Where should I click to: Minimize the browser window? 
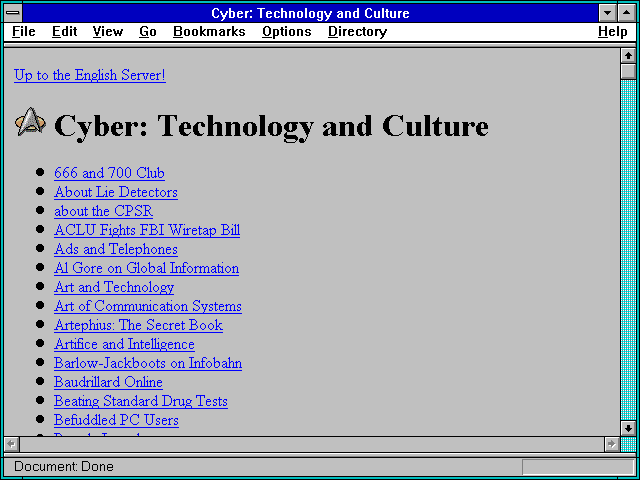tap(607, 13)
